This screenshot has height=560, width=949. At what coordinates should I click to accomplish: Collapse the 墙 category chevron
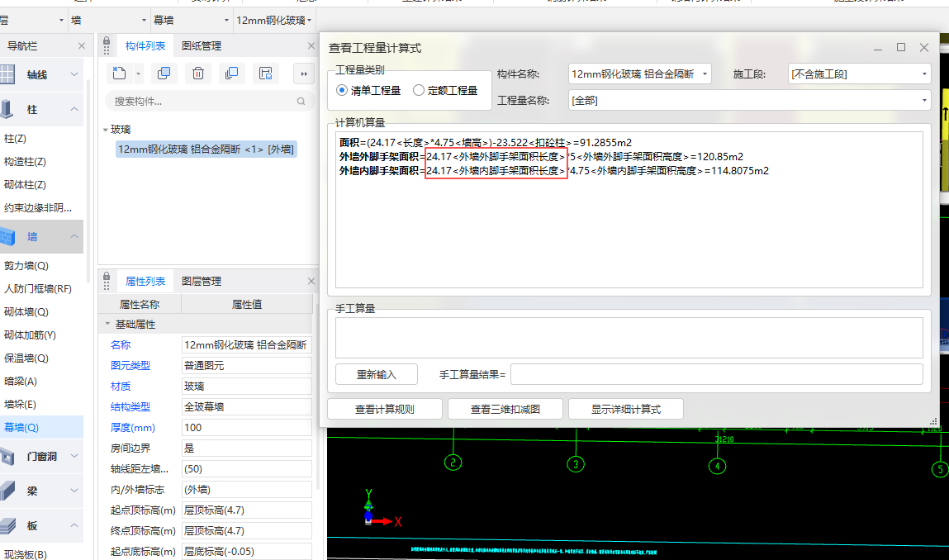tap(74, 236)
